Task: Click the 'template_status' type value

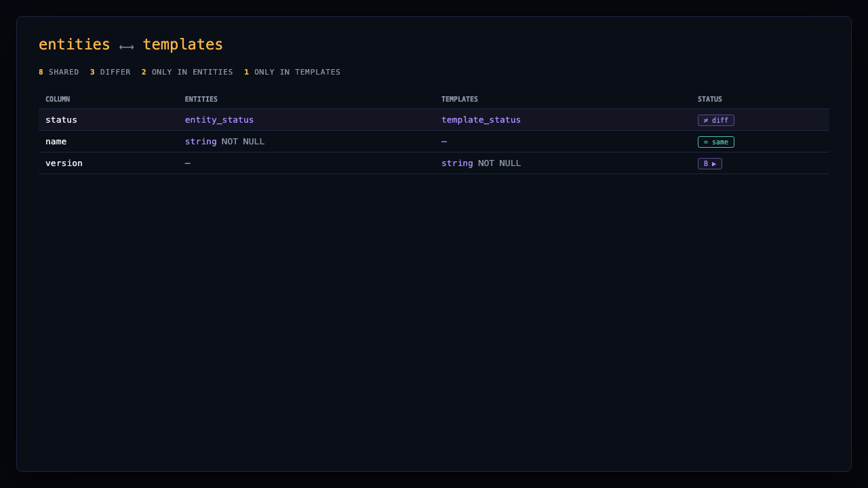Action: [481, 120]
